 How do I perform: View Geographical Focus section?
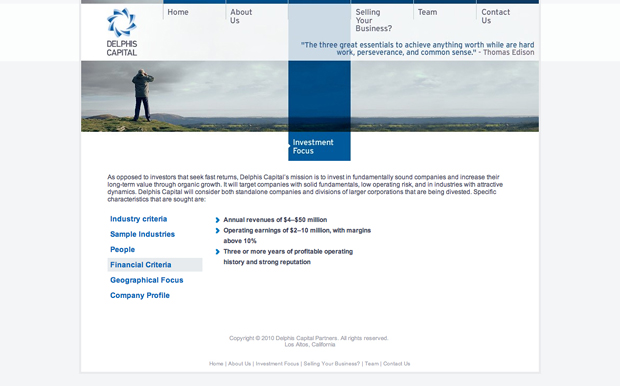click(x=147, y=280)
